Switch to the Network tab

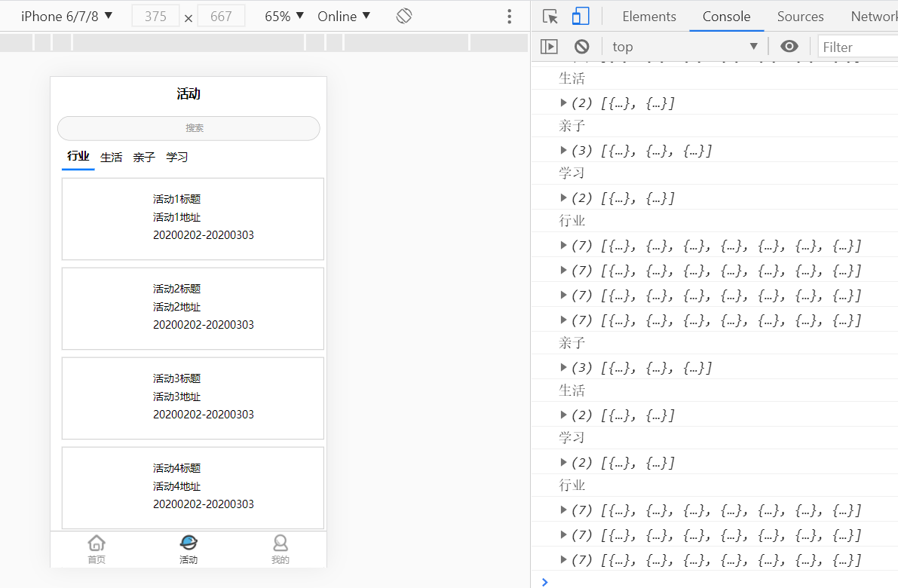point(874,17)
